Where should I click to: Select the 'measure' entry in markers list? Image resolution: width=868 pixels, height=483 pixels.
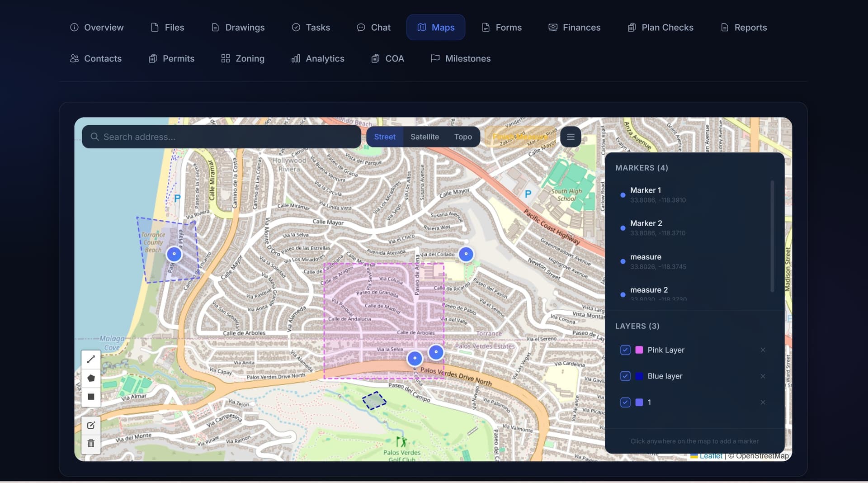pyautogui.click(x=692, y=261)
